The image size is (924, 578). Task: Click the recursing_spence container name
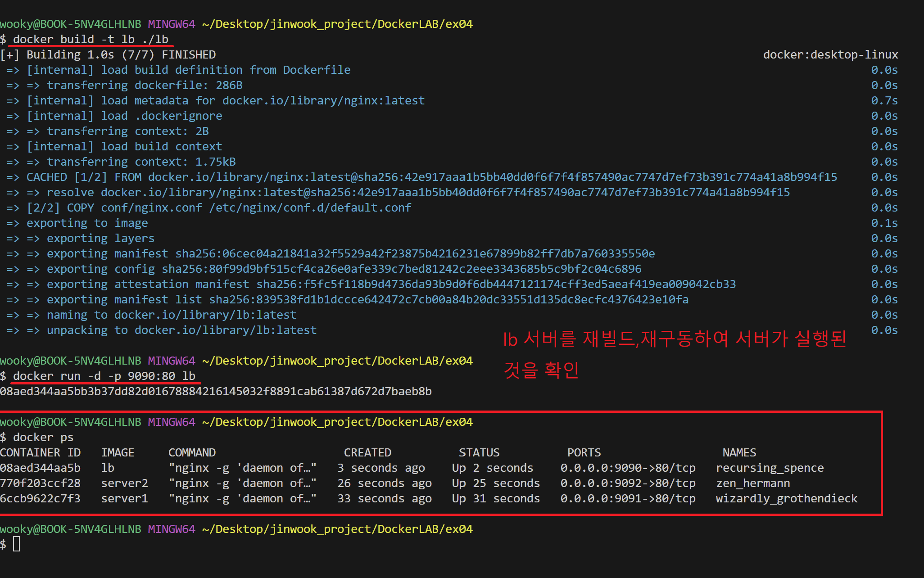click(x=770, y=468)
